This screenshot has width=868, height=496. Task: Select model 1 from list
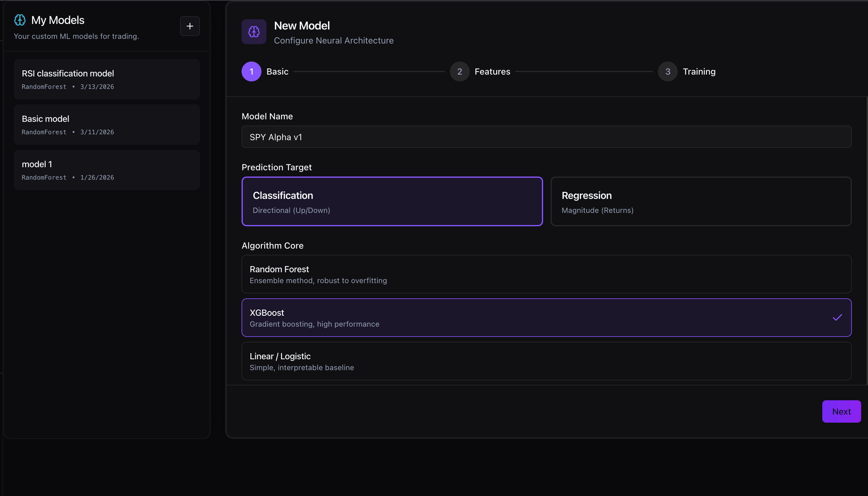(x=107, y=170)
